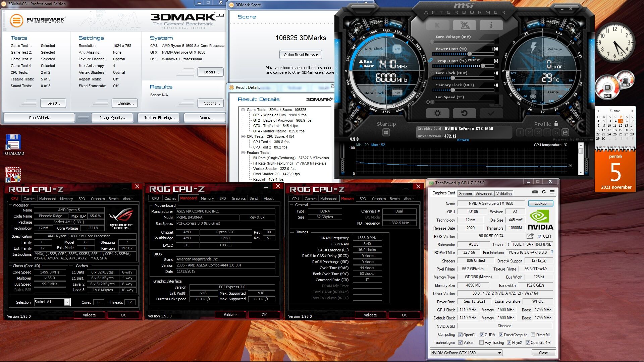
Task: Switch to Validation tab in GPU-Z
Action: tap(504, 194)
